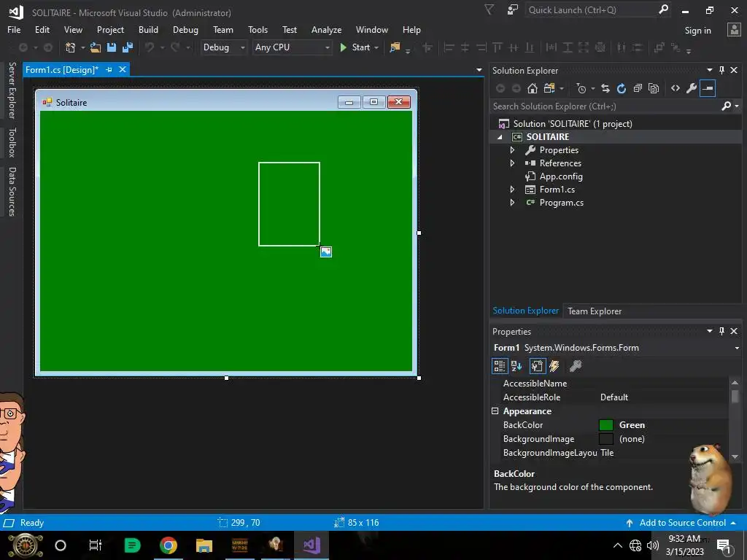Click the Find in Files toolbar icon
Image resolution: width=747 pixels, height=560 pixels.
point(395,47)
